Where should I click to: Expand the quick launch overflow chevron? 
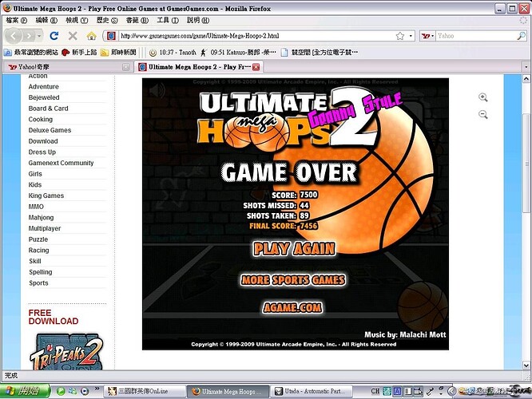pyautogui.click(x=97, y=389)
